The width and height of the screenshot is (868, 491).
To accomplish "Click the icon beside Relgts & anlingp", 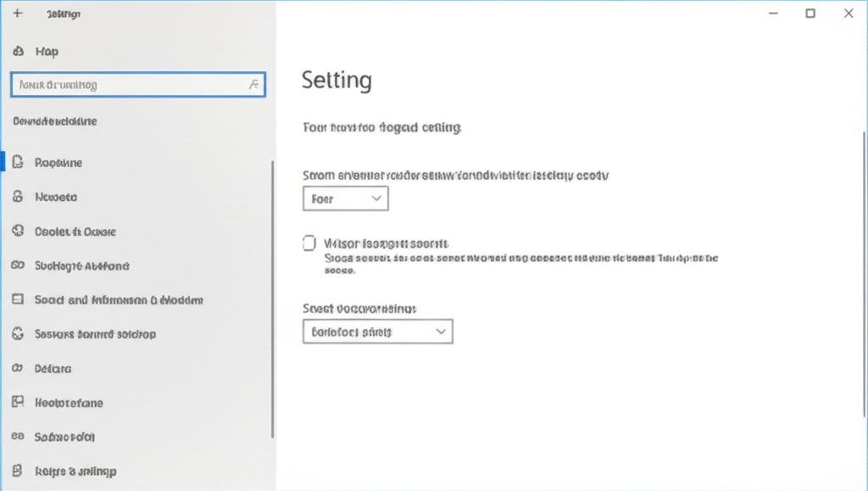I will 18,471.
